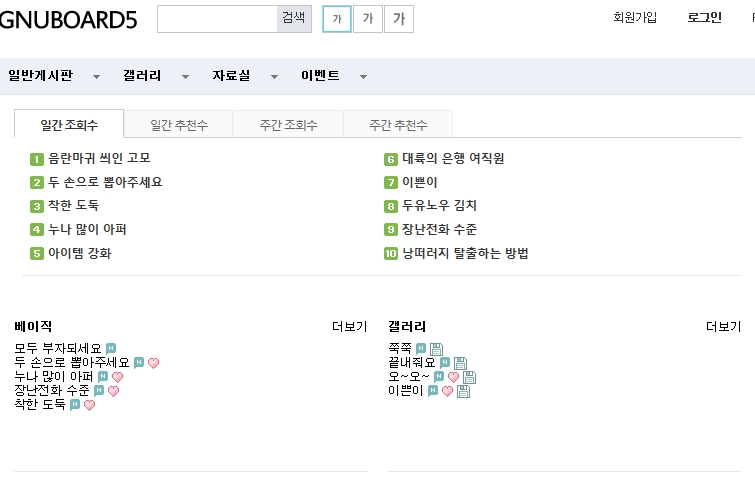Click the heart icon beside 두 손으로 뽑아주세요
This screenshot has width=755, height=485.
tap(153, 363)
